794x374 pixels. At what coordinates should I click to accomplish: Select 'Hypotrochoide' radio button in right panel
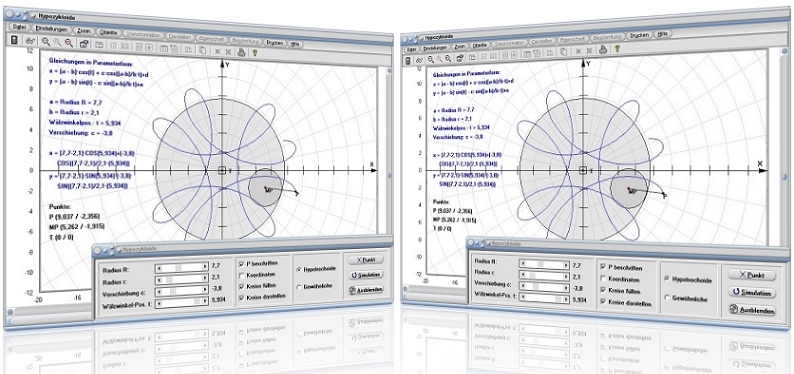click(666, 279)
